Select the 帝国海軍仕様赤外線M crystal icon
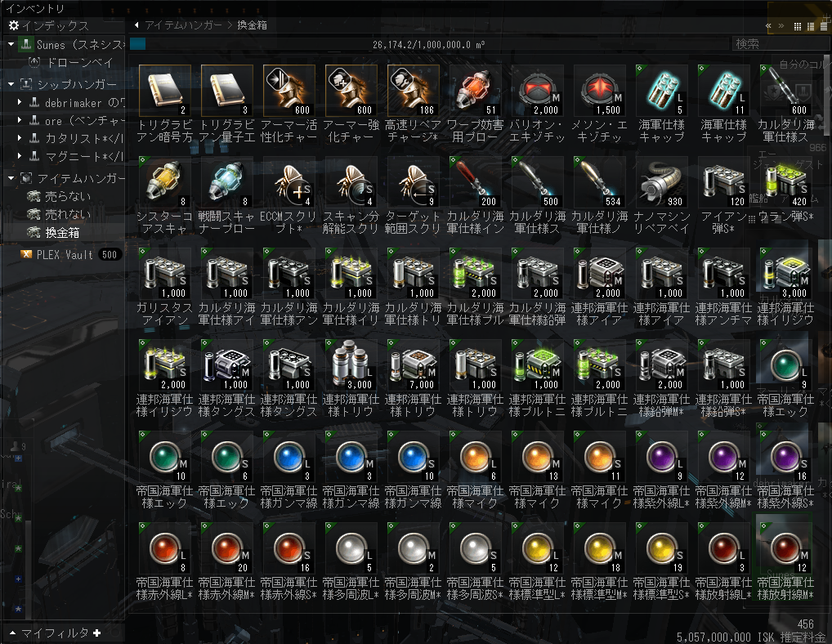Screen dimensions: 832x644 click(x=227, y=548)
